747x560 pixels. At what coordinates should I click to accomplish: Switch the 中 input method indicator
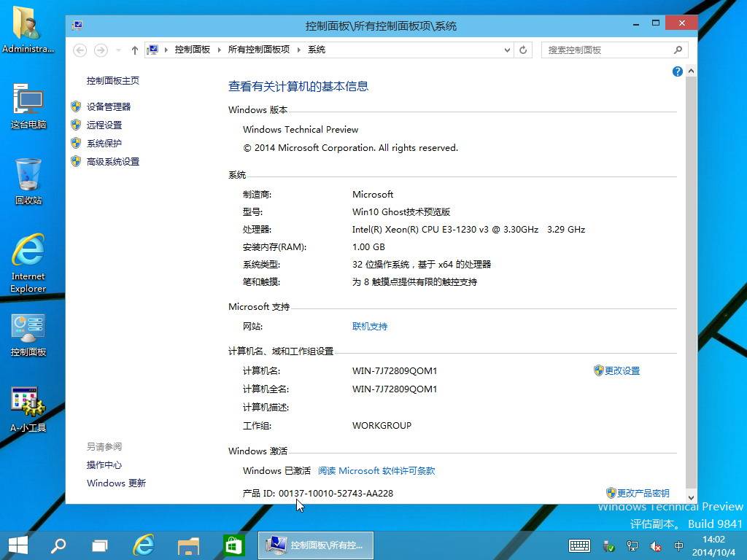(679, 546)
